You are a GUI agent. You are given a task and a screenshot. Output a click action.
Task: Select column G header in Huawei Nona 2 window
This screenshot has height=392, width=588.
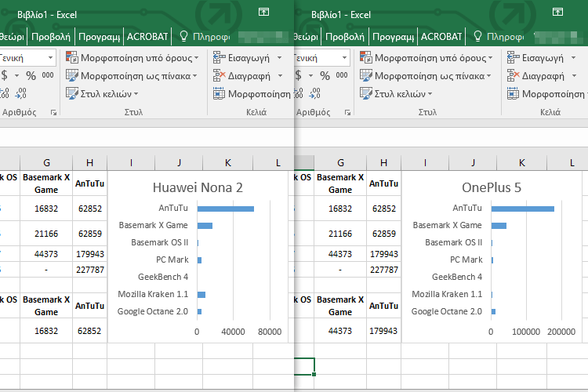pos(46,162)
